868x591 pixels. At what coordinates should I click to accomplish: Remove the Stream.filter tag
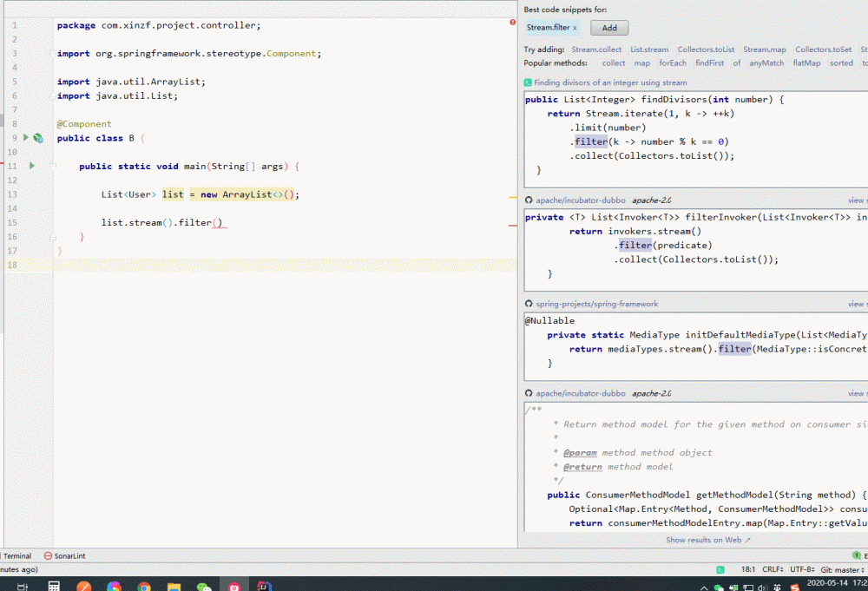(x=575, y=29)
